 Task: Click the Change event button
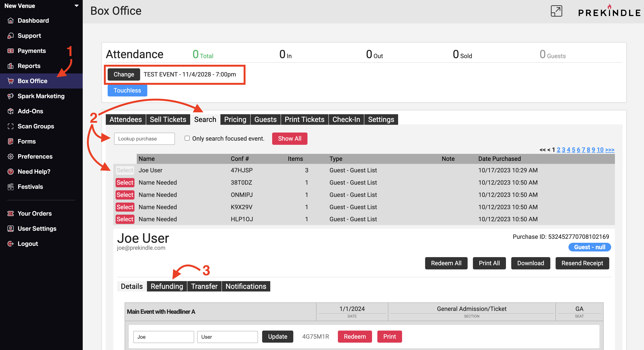point(124,74)
